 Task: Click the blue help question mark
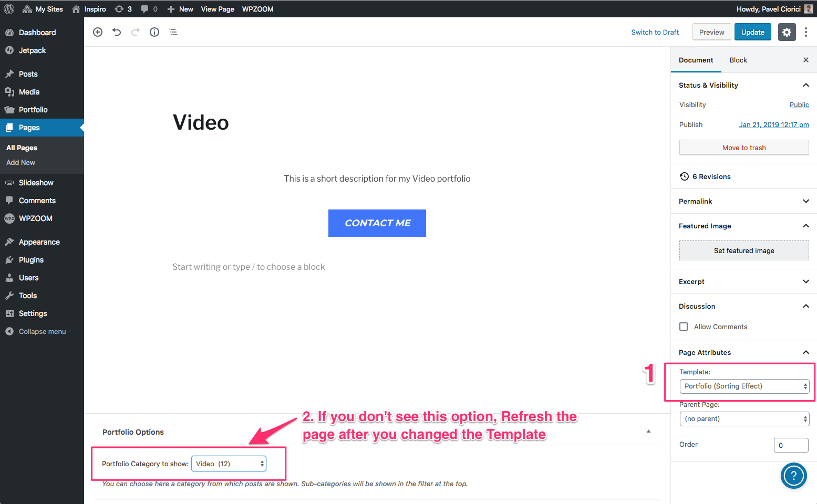tap(793, 476)
